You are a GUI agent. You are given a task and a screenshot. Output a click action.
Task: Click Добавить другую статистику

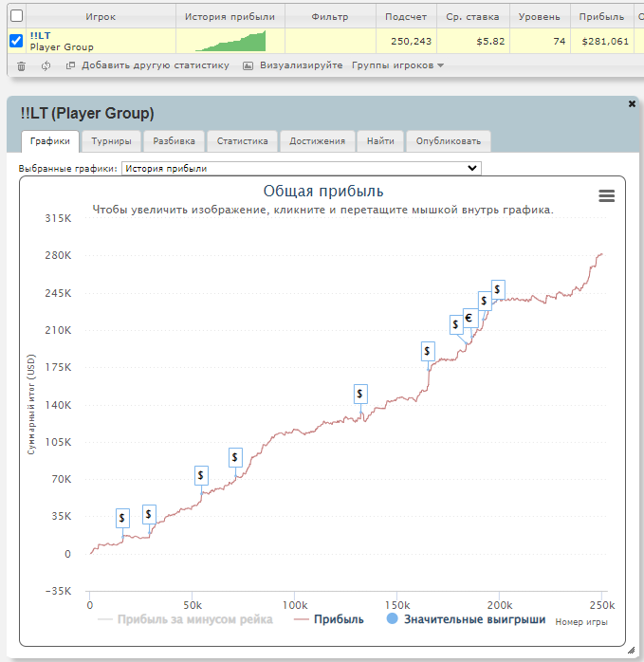tap(155, 65)
